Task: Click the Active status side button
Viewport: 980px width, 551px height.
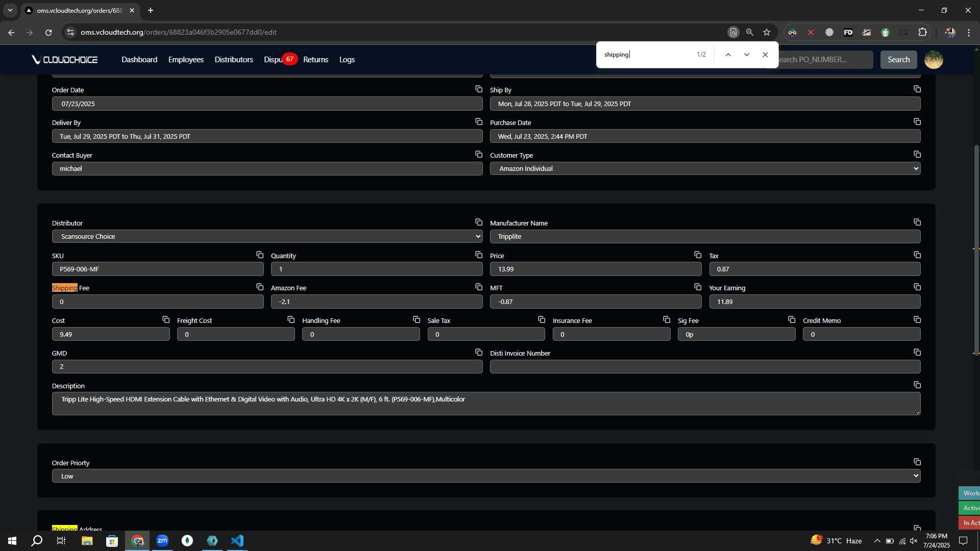Action: pyautogui.click(x=969, y=508)
